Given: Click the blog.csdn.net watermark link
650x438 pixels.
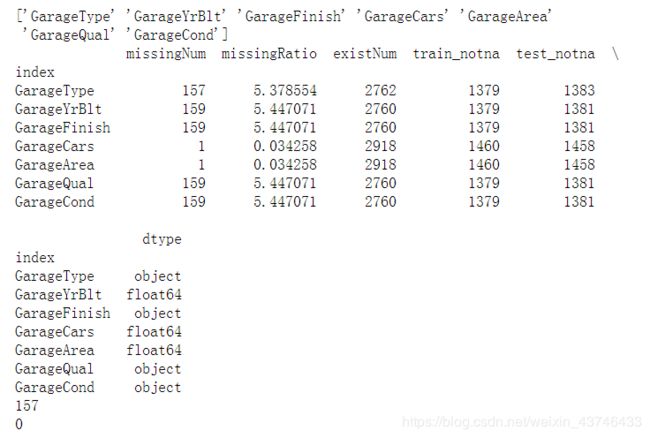Looking at the screenshot, I should tap(522, 422).
